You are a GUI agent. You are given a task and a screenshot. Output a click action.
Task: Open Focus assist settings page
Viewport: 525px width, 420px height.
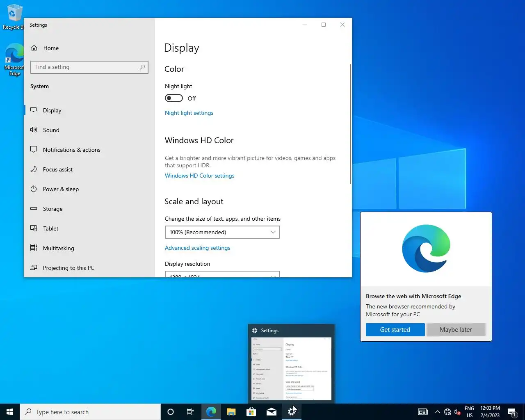[x=58, y=169]
